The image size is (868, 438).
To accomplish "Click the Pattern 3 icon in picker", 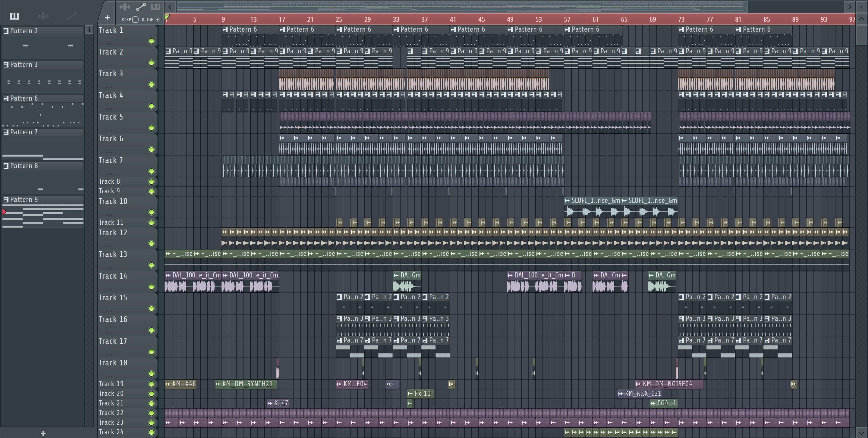I will [6, 65].
